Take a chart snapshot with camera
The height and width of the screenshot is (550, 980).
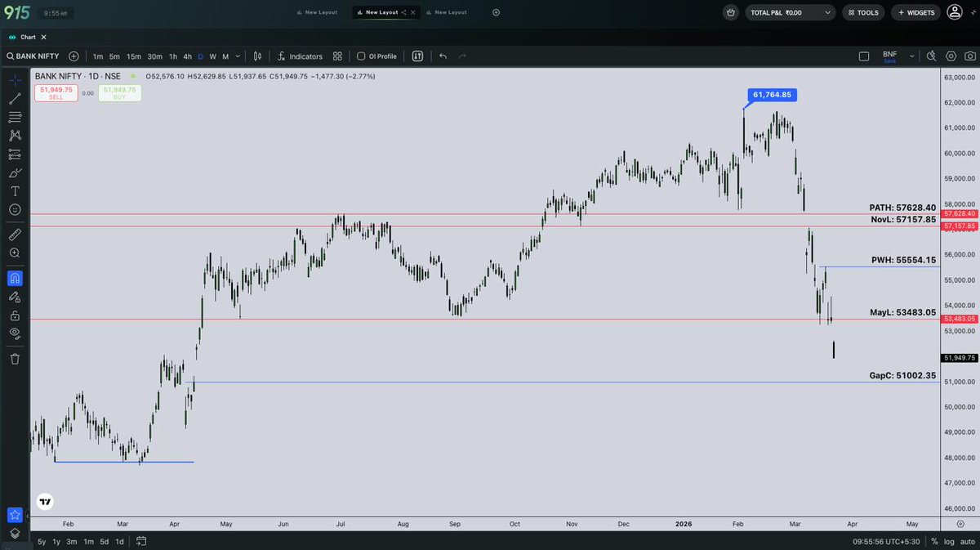pos(969,56)
